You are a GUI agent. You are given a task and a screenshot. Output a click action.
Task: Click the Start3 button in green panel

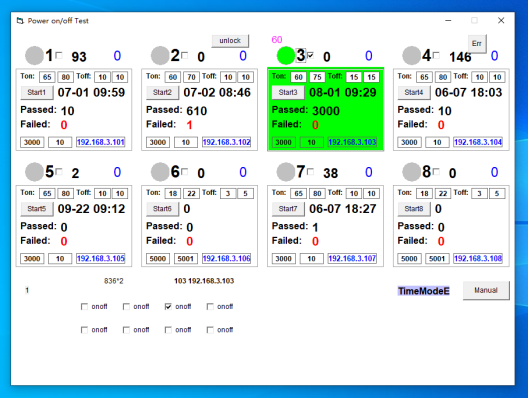pos(288,92)
